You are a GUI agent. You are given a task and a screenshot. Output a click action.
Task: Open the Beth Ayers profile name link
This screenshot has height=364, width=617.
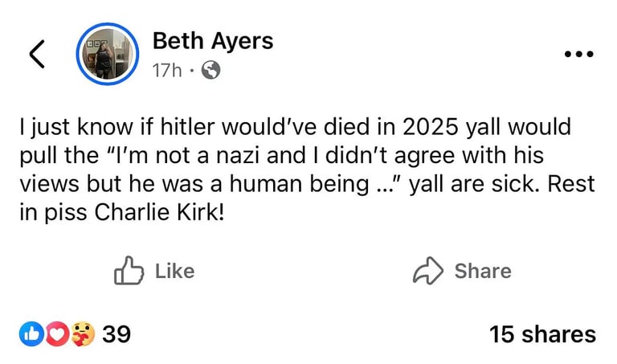tap(212, 40)
